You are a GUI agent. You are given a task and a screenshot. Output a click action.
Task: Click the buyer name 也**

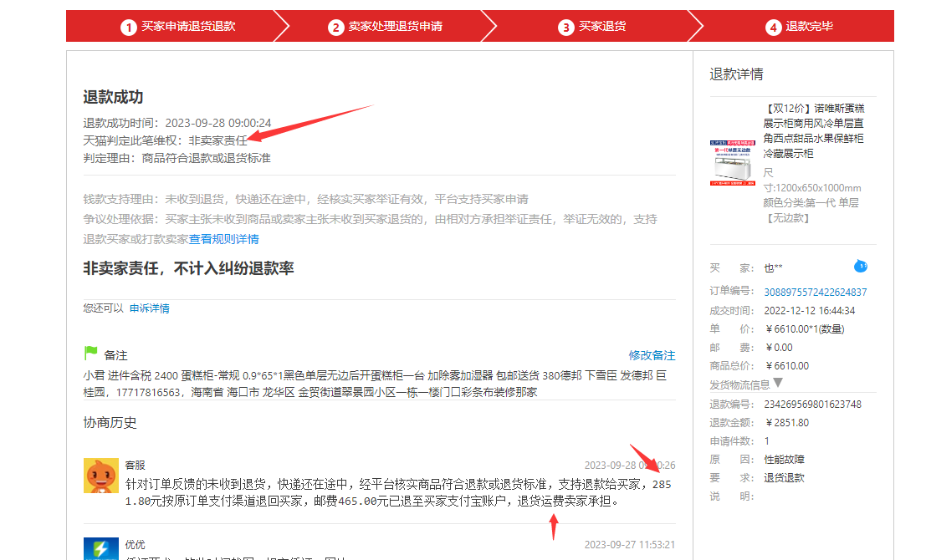click(x=773, y=268)
